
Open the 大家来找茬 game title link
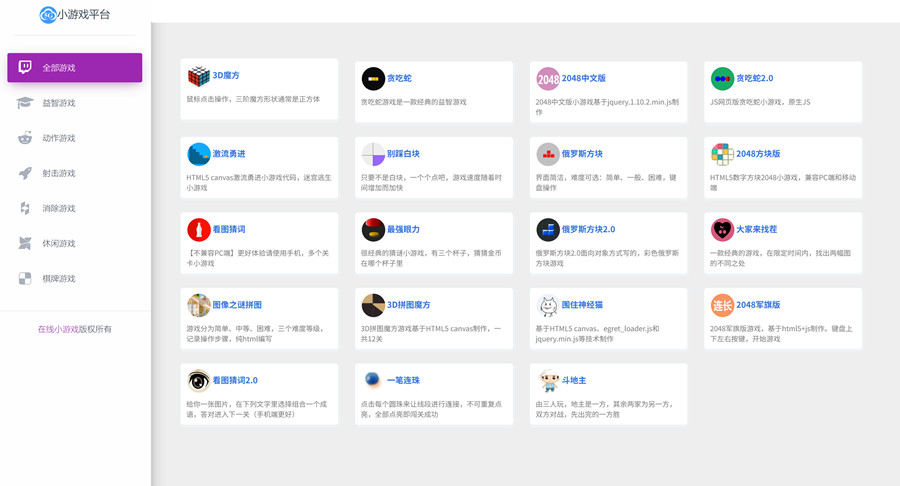(x=756, y=229)
